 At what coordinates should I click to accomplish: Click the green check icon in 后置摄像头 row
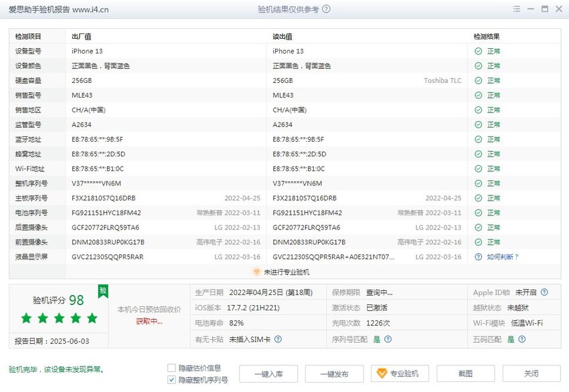pos(478,227)
